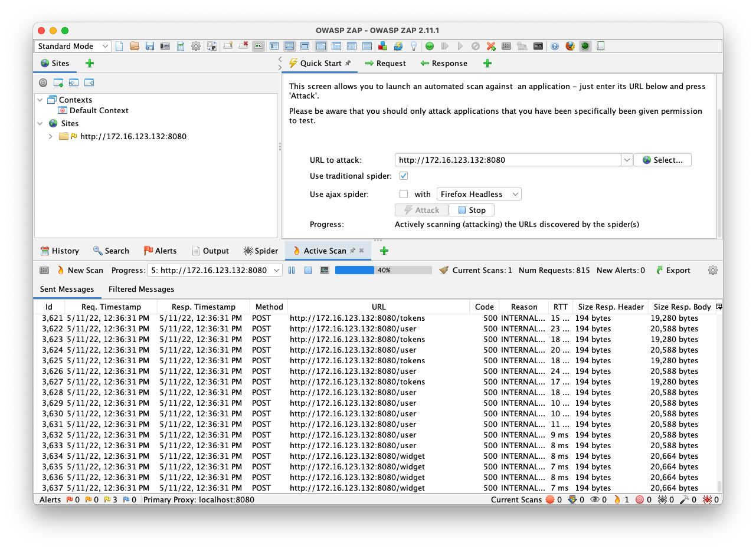This screenshot has width=756, height=549.
Task: Switch to the Filtered Messages tab
Action: coord(142,289)
